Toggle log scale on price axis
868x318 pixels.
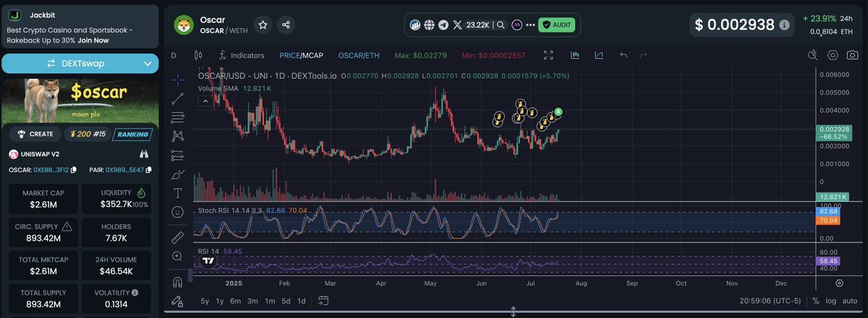pyautogui.click(x=832, y=301)
